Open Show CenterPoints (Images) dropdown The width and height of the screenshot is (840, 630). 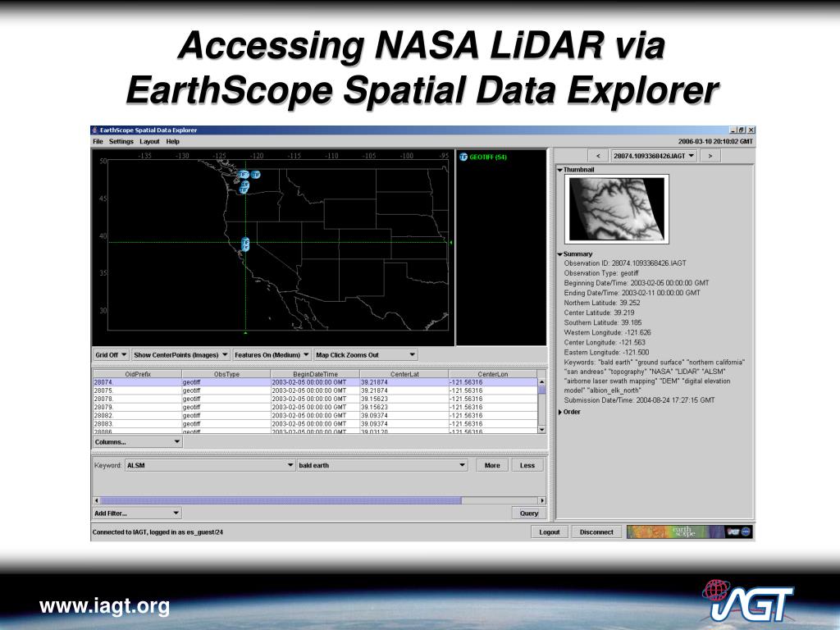click(x=180, y=354)
